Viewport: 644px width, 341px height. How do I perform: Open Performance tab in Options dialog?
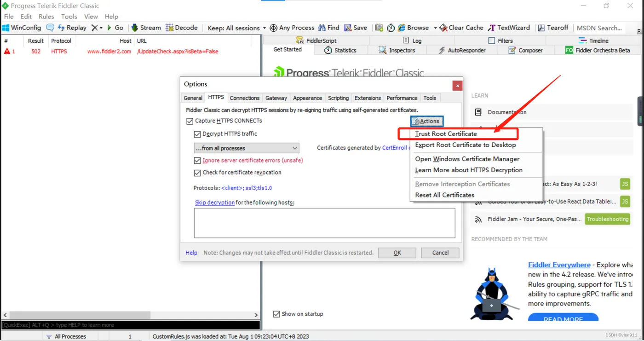click(x=402, y=98)
